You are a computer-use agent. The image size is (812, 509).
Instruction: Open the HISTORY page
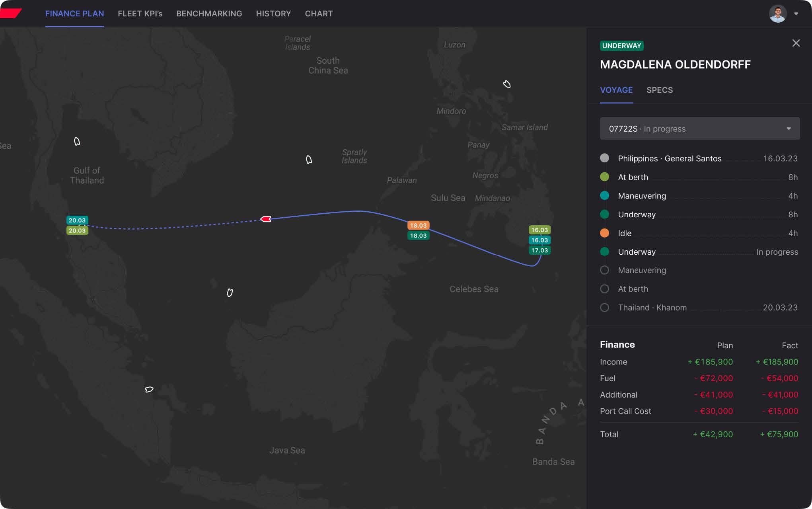point(273,14)
